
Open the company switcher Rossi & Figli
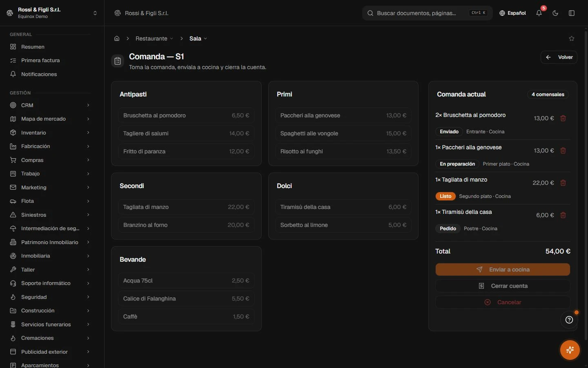[x=52, y=13]
